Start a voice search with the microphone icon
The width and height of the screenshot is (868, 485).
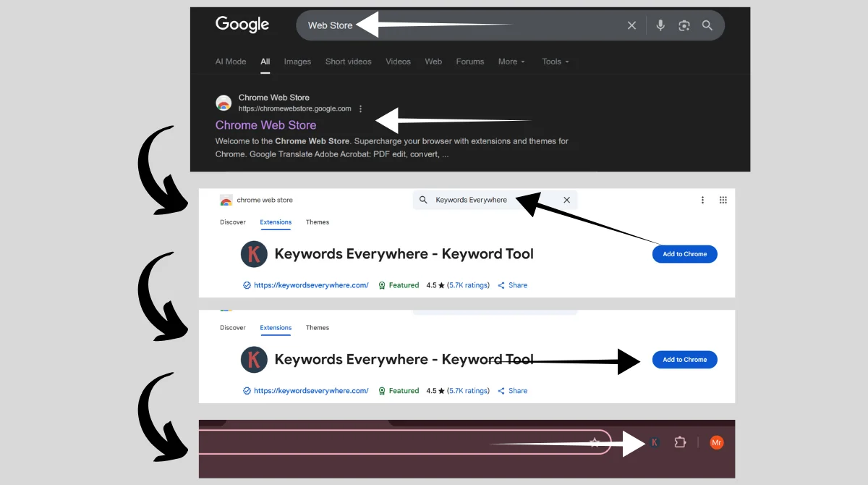tap(660, 25)
